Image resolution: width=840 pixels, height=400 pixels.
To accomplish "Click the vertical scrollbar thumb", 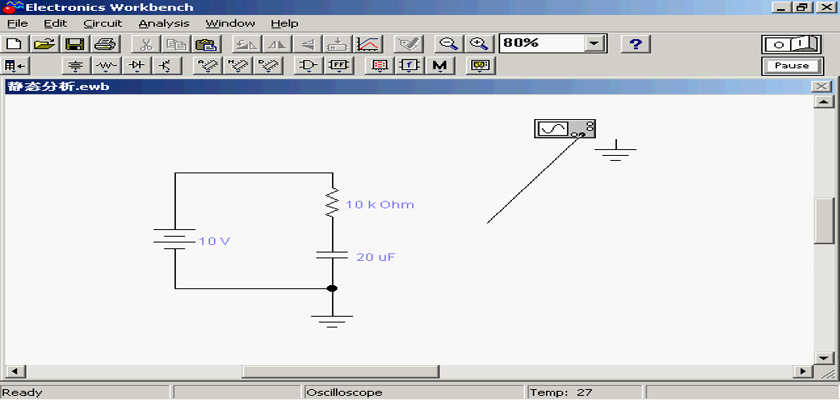I will tap(823, 220).
